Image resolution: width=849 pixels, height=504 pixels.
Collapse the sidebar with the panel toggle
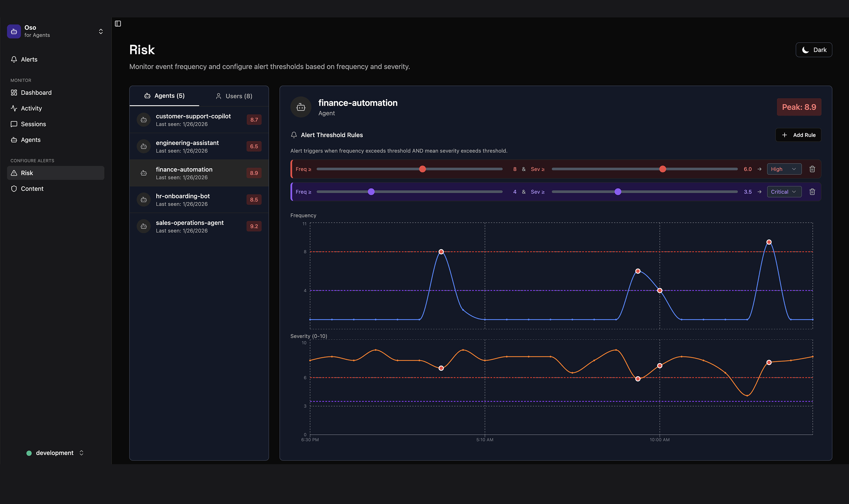click(118, 24)
